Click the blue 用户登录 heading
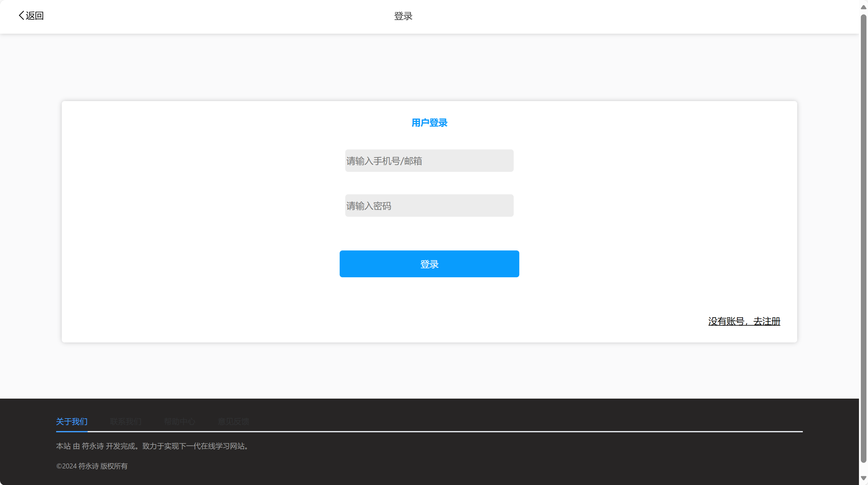Screen dimensions: 868x485 click(x=429, y=123)
